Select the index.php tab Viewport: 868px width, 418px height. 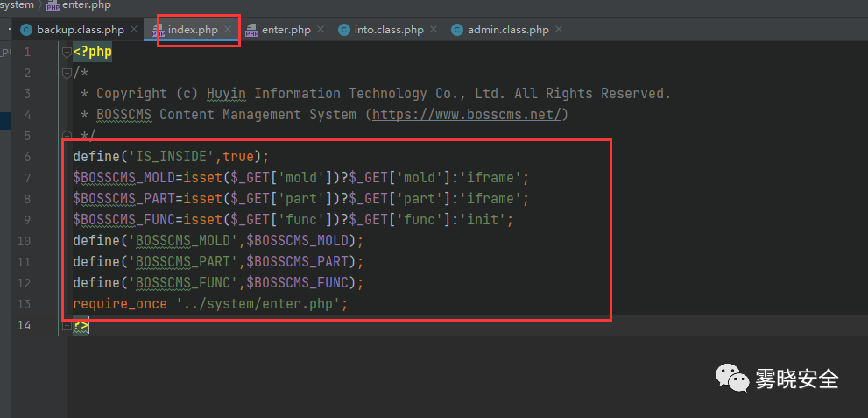tap(192, 30)
